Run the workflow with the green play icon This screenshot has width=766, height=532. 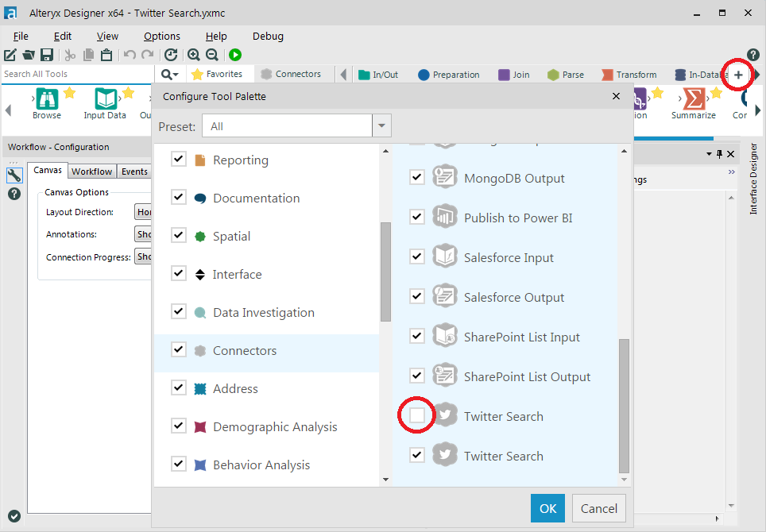click(x=234, y=55)
